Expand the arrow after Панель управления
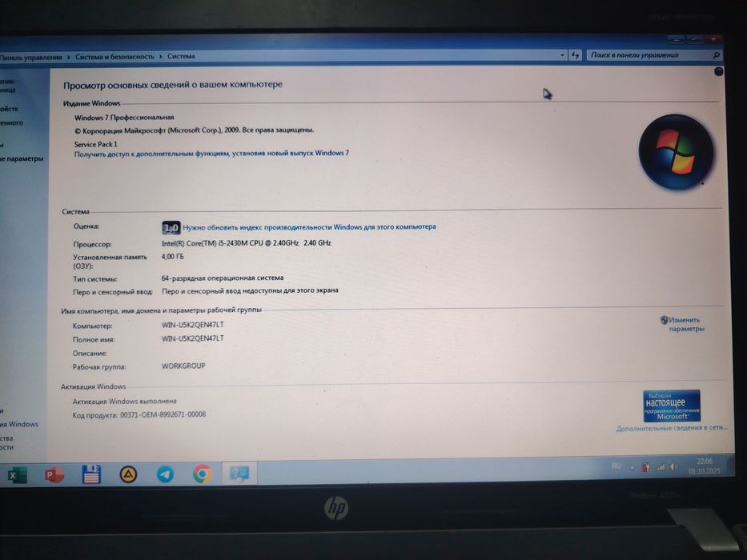Image resolution: width=747 pixels, height=560 pixels. click(69, 57)
